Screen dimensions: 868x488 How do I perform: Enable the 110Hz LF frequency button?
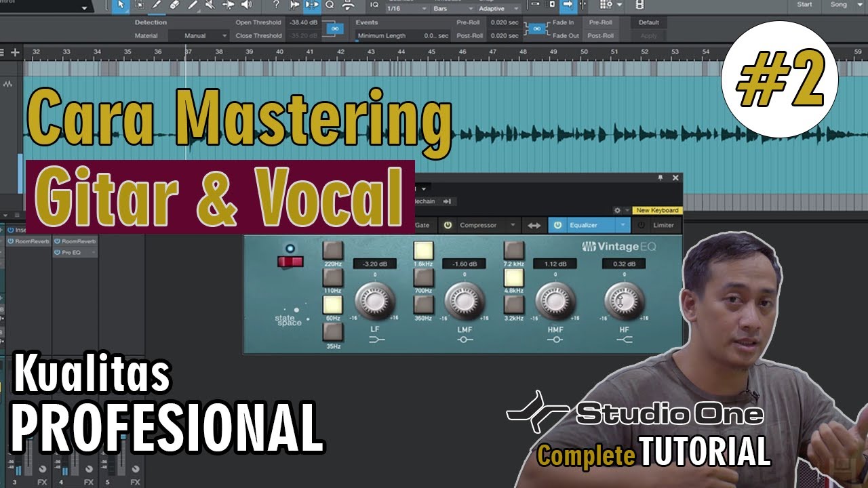pyautogui.click(x=332, y=278)
